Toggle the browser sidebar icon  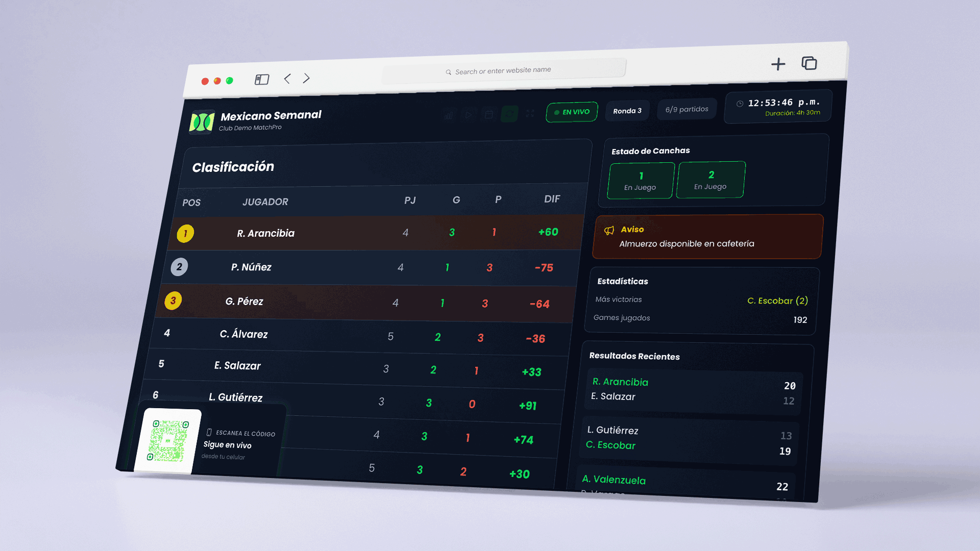pyautogui.click(x=262, y=79)
